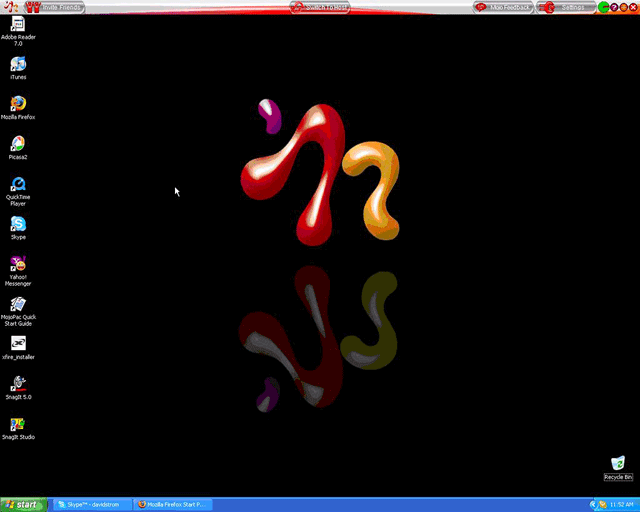This screenshot has height=512, width=640.
Task: Select the Skype desktop shortcut
Action: pyautogui.click(x=18, y=228)
